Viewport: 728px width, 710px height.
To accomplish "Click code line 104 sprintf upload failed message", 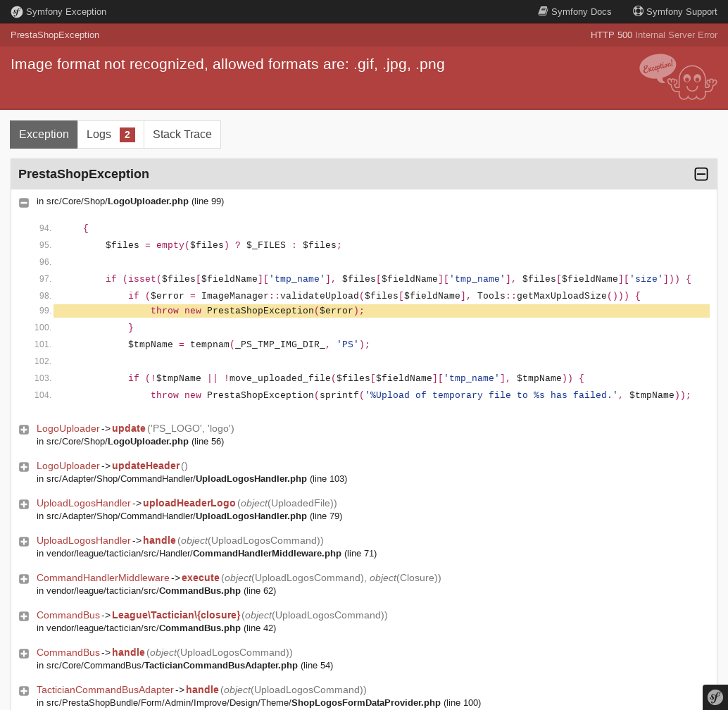I will (x=420, y=395).
